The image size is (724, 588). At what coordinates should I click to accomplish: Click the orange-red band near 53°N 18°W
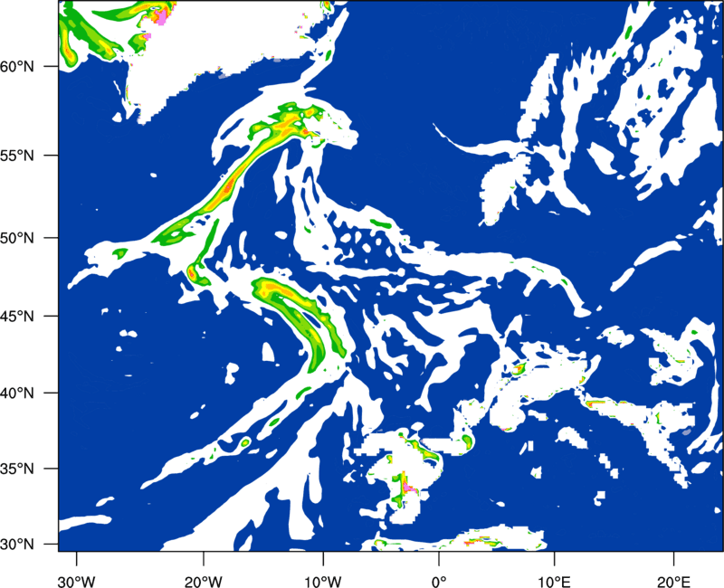[228, 187]
